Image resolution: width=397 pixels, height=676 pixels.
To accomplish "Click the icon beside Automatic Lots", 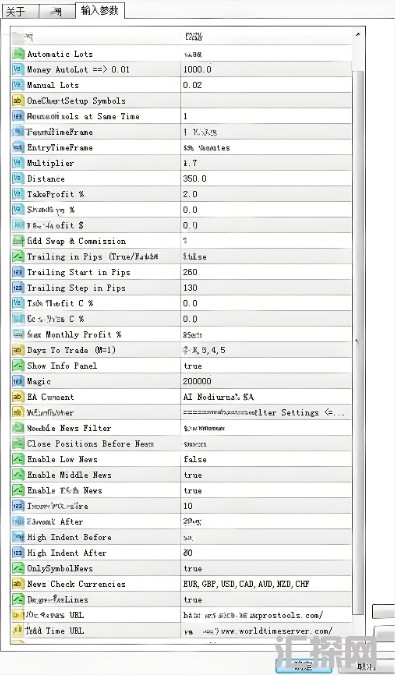I will click(x=18, y=54).
